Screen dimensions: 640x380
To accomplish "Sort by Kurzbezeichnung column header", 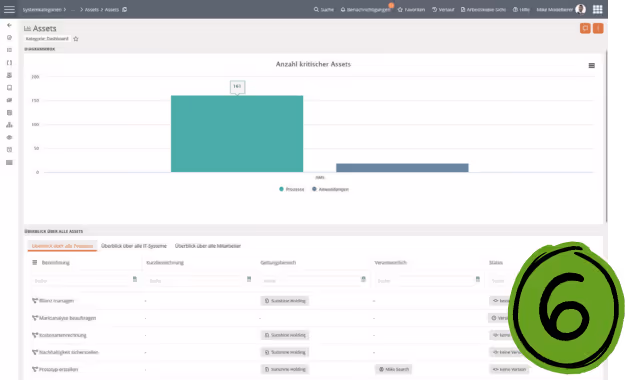I will pyautogui.click(x=165, y=262).
